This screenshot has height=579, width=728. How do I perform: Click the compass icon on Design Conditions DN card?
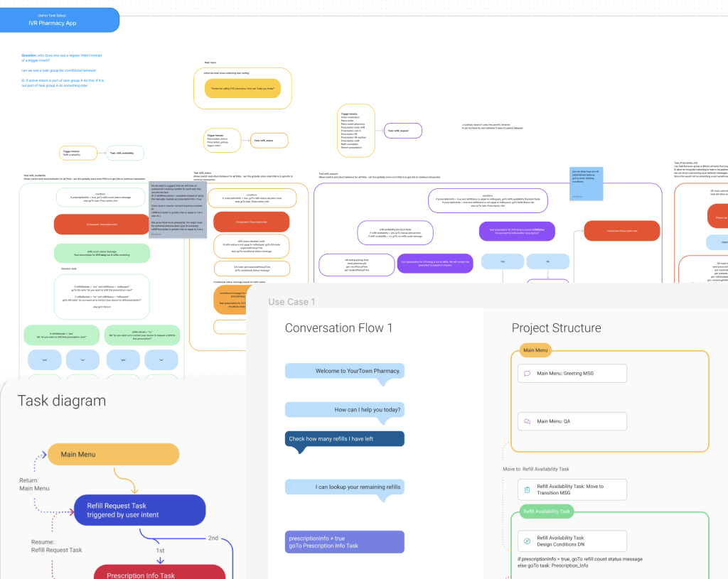point(527,541)
